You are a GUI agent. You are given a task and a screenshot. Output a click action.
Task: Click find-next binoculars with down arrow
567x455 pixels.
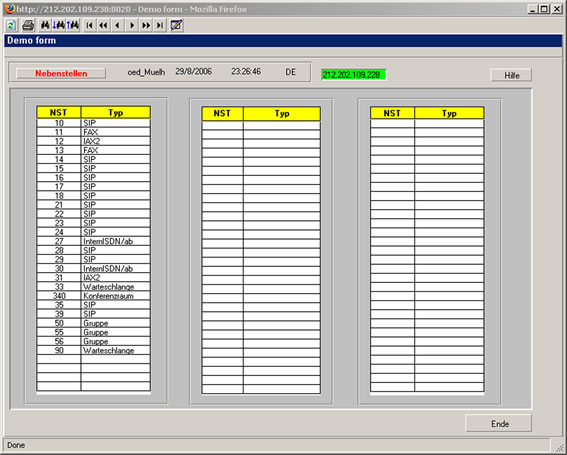pos(59,25)
